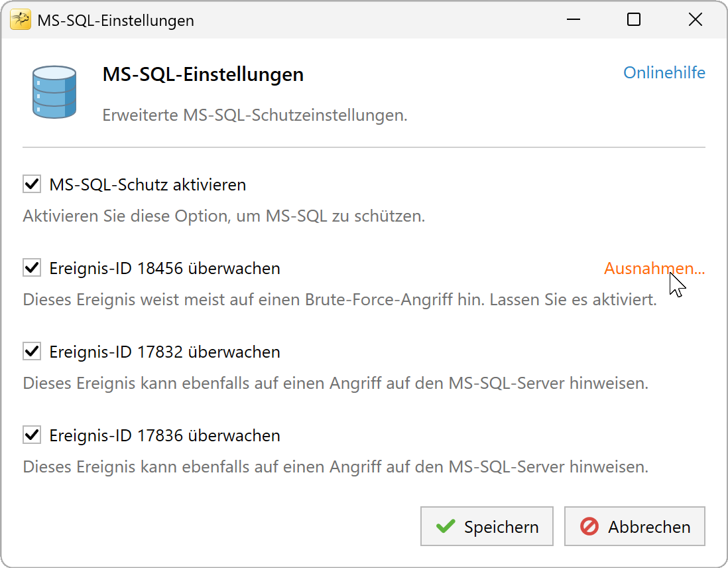
Task: Click description text below Ereignis-ID 17832
Action: click(x=335, y=384)
